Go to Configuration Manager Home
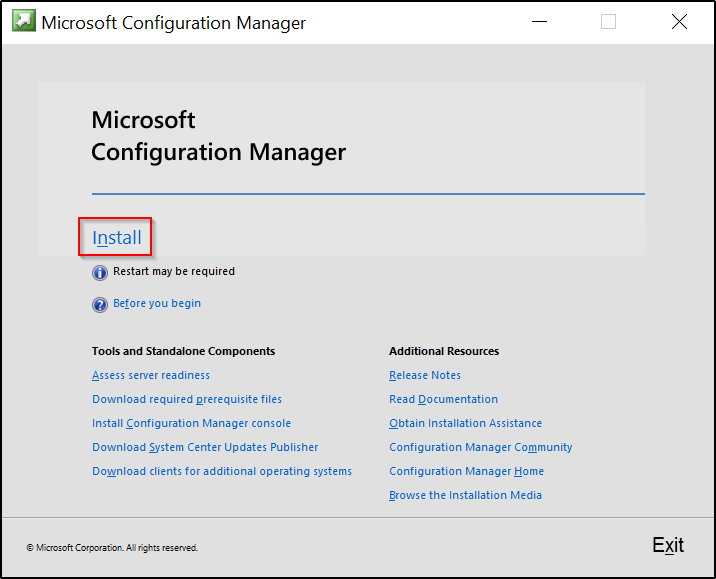This screenshot has width=716, height=579. pos(466,471)
